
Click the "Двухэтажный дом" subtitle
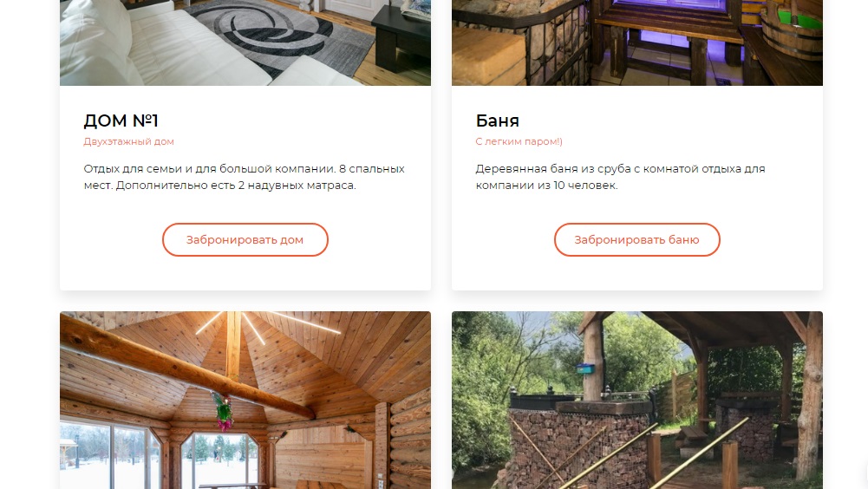coord(128,141)
